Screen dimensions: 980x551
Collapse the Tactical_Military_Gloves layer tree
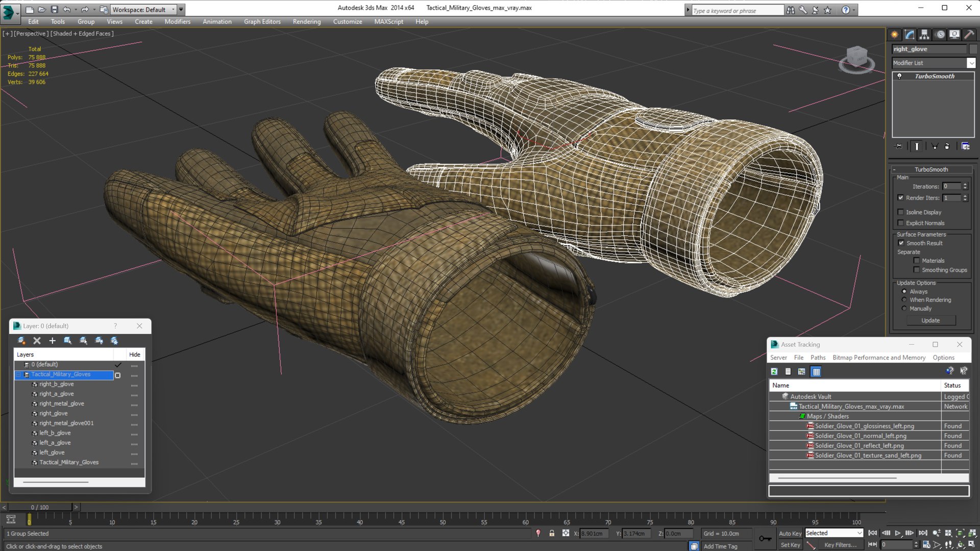tap(18, 374)
